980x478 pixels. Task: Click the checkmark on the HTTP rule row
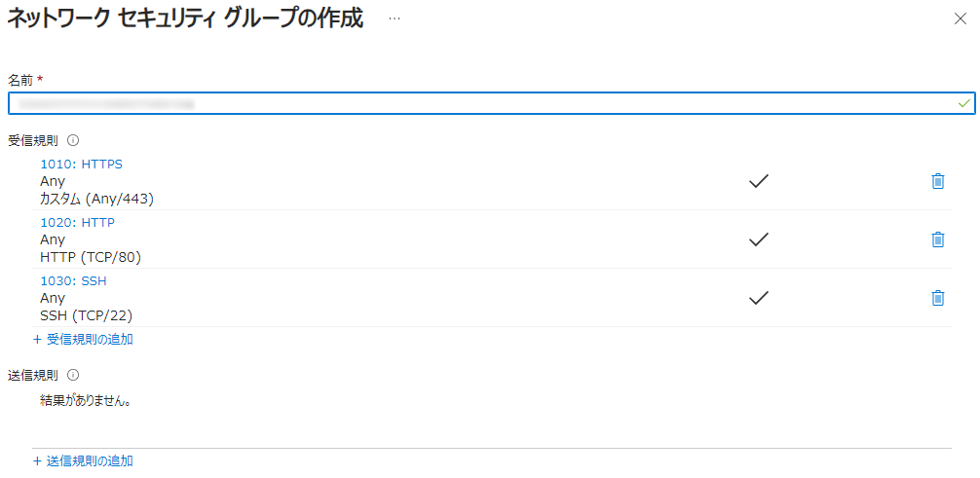[x=758, y=239]
